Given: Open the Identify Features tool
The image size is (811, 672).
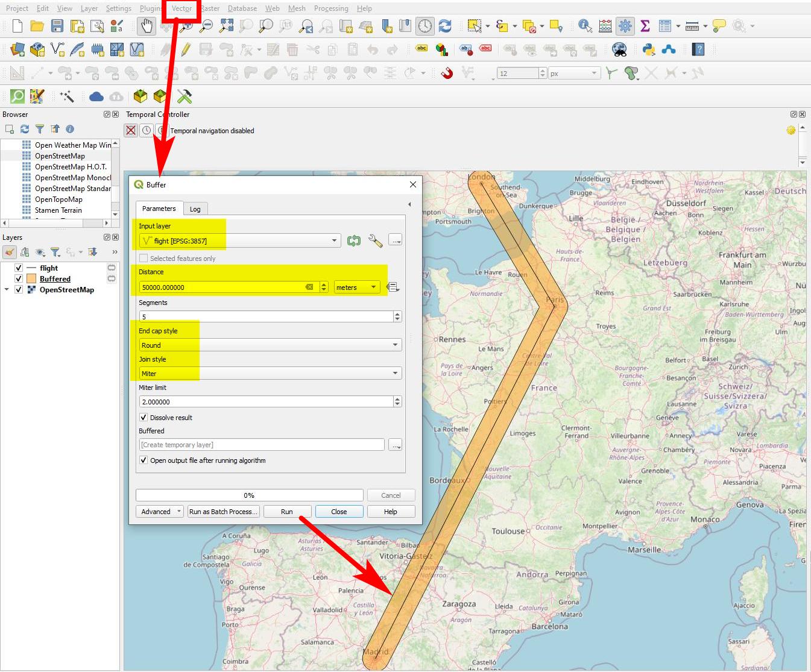Looking at the screenshot, I should pyautogui.click(x=585, y=26).
